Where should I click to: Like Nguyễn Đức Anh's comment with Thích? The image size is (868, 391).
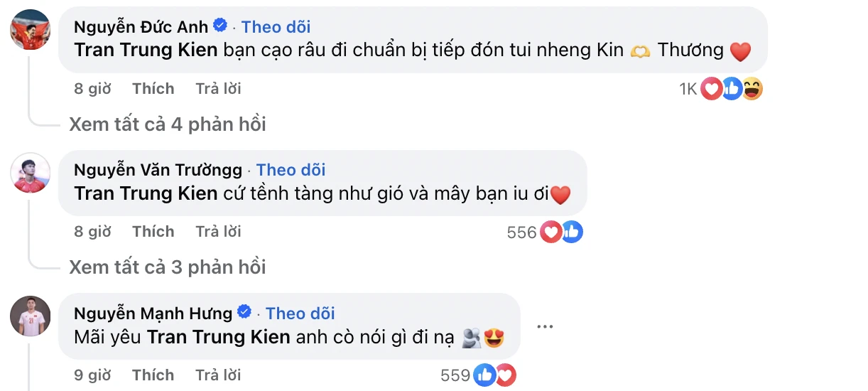[153, 89]
